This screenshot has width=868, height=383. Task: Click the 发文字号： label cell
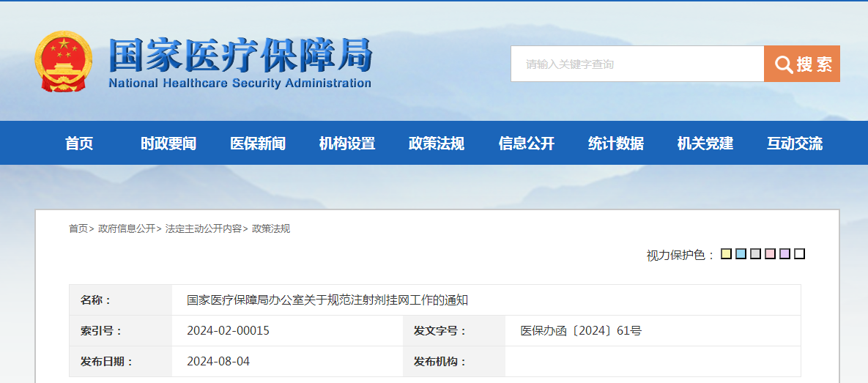pyautogui.click(x=454, y=331)
